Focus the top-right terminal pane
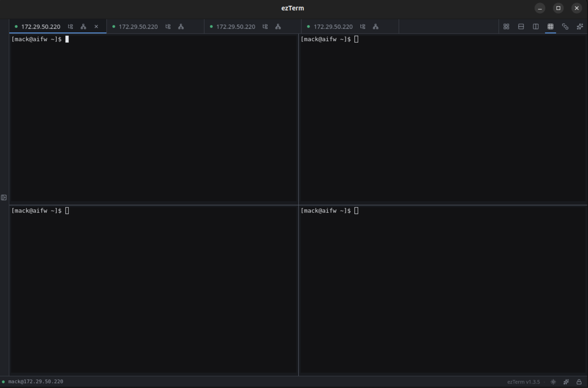Image resolution: width=588 pixels, height=388 pixels. (x=443, y=118)
